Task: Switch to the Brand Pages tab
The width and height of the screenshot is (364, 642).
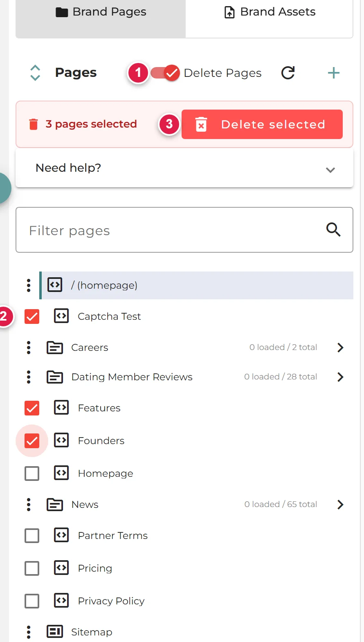Action: click(101, 18)
